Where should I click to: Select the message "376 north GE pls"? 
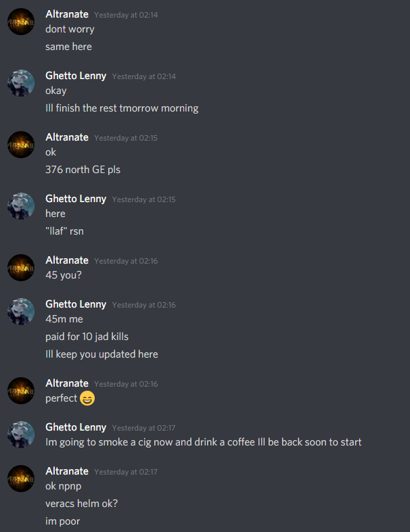click(83, 169)
